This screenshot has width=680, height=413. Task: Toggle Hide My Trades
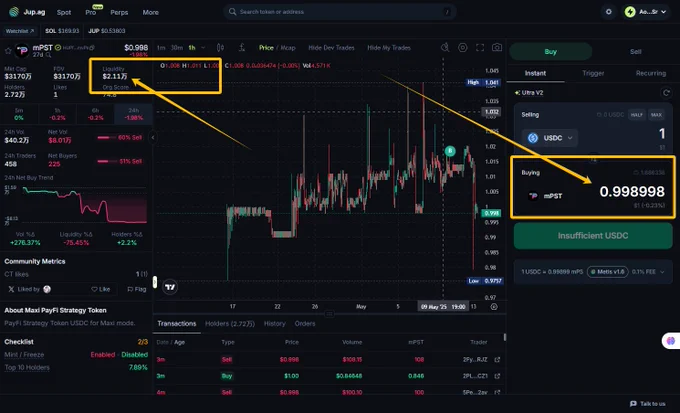coord(389,48)
